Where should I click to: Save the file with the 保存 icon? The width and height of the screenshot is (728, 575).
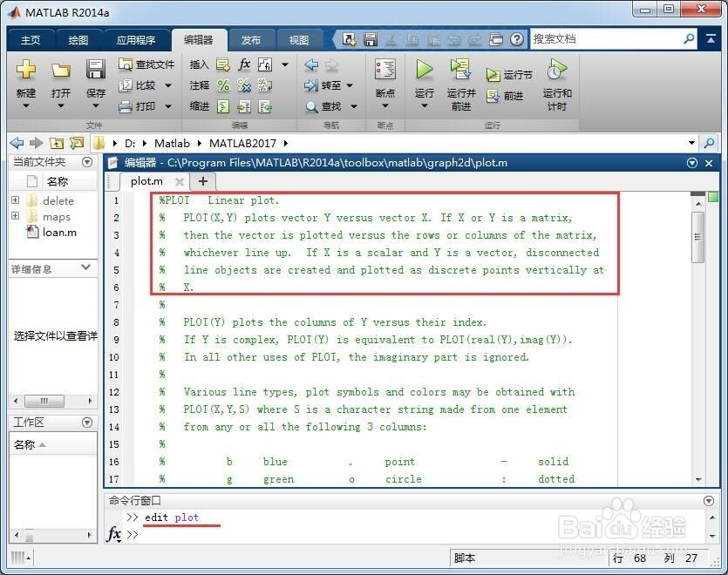[95, 69]
